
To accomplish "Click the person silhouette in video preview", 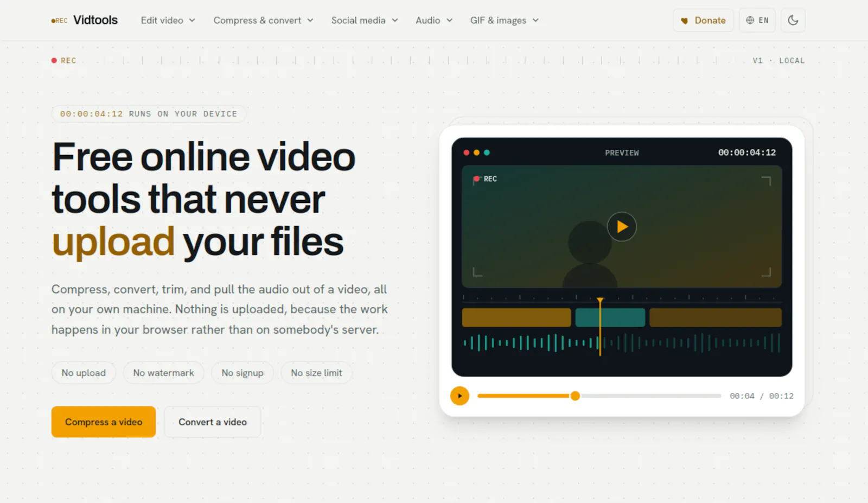I will (590, 254).
